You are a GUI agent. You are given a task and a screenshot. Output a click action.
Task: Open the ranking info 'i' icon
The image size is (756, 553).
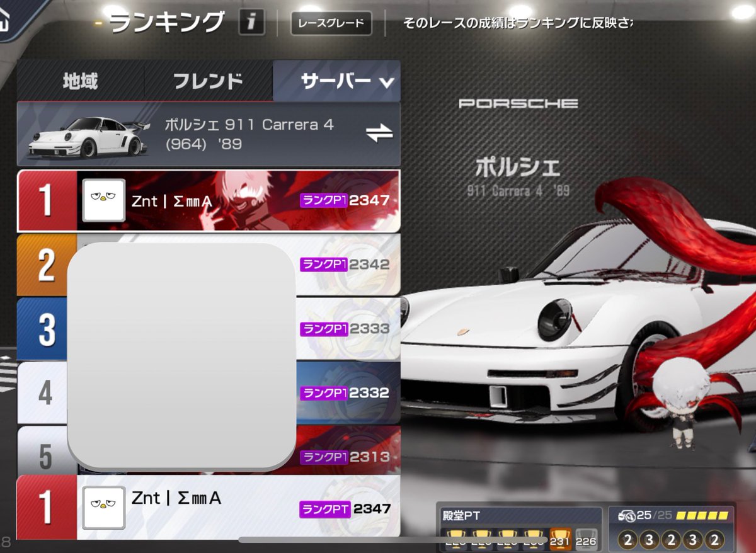pyautogui.click(x=251, y=23)
